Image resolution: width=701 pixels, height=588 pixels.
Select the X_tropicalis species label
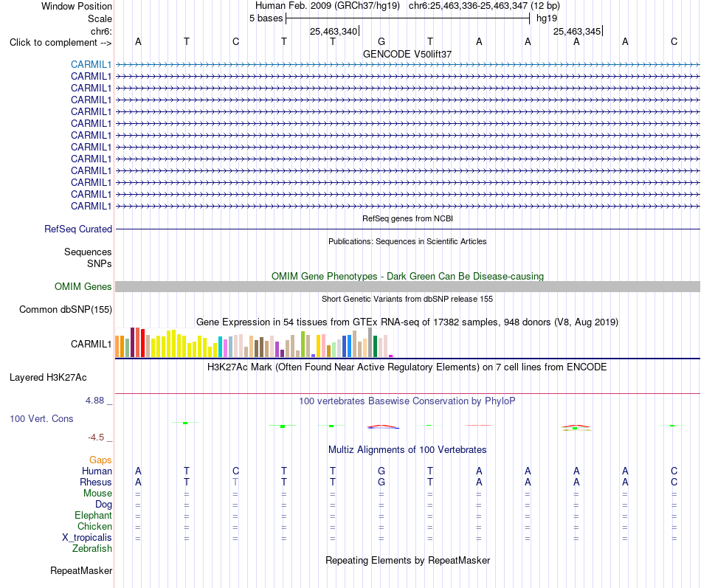coord(87,538)
